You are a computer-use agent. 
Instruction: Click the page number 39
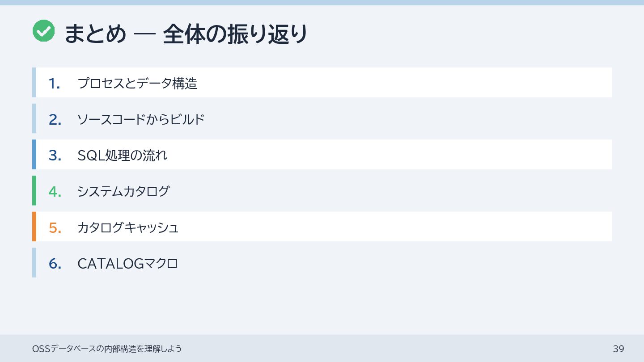619,349
